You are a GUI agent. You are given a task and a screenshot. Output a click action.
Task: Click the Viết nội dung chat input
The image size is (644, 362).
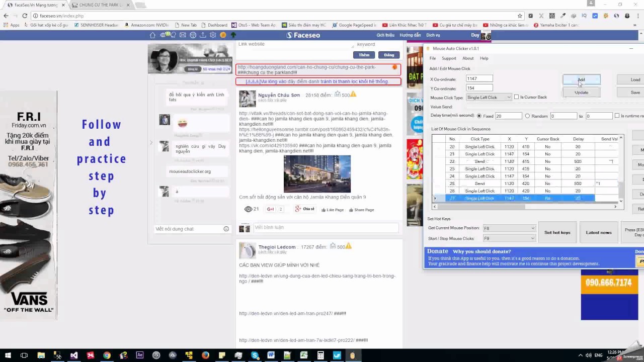188,229
